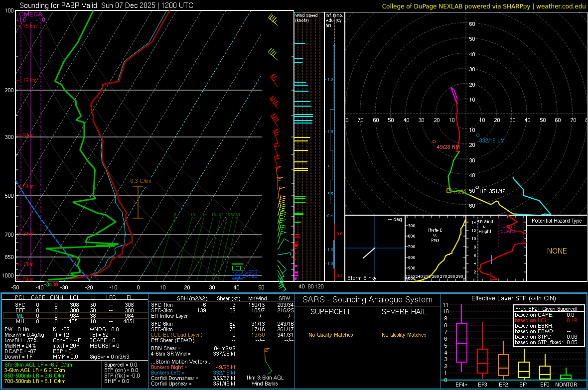Click the Supercell = 0.0 value

click(121, 365)
